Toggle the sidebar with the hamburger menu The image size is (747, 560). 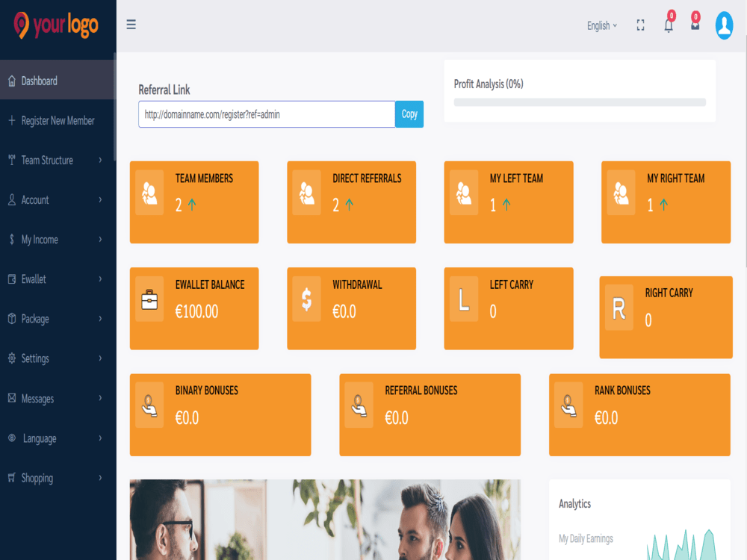pyautogui.click(x=131, y=24)
